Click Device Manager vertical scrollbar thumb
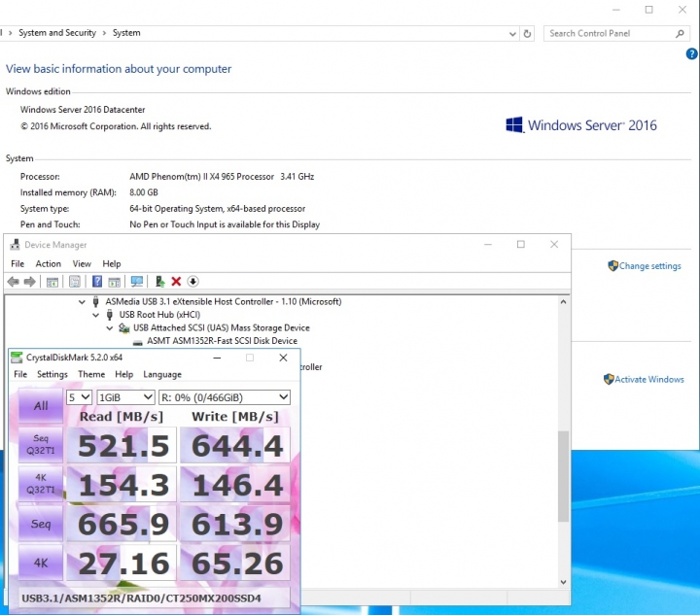The height and width of the screenshot is (615, 700). (x=563, y=476)
